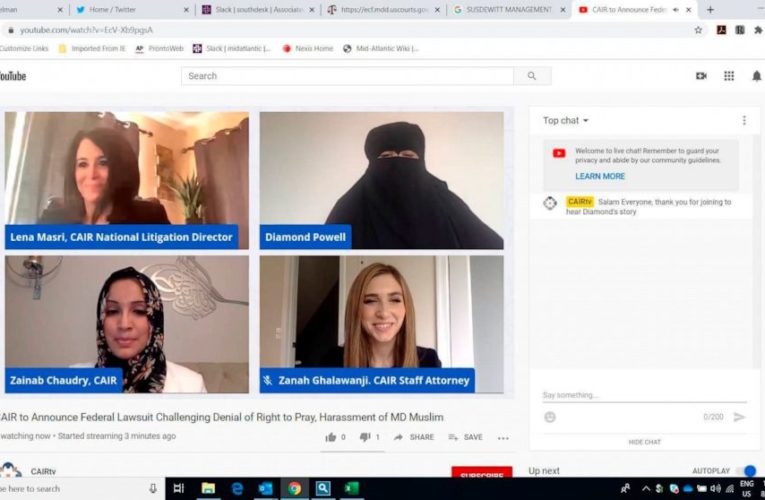Open Chrome from the Windows taskbar
The height and width of the screenshot is (500, 765).
[x=294, y=489]
